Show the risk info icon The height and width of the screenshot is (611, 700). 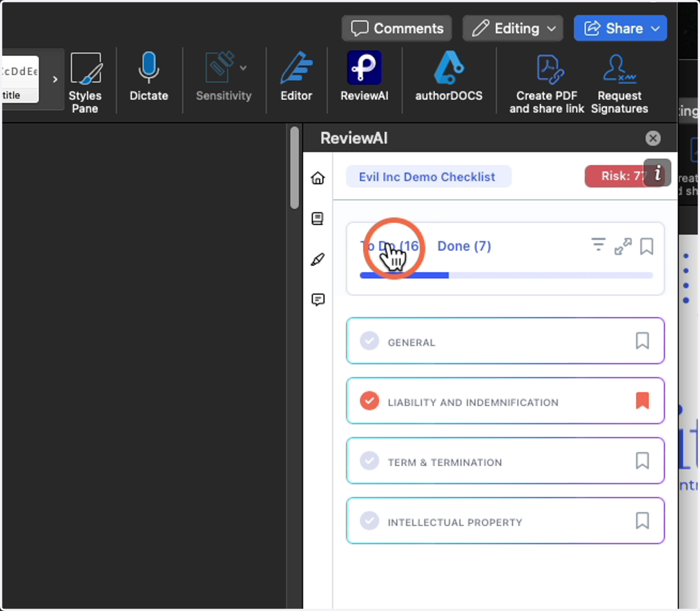pos(657,173)
